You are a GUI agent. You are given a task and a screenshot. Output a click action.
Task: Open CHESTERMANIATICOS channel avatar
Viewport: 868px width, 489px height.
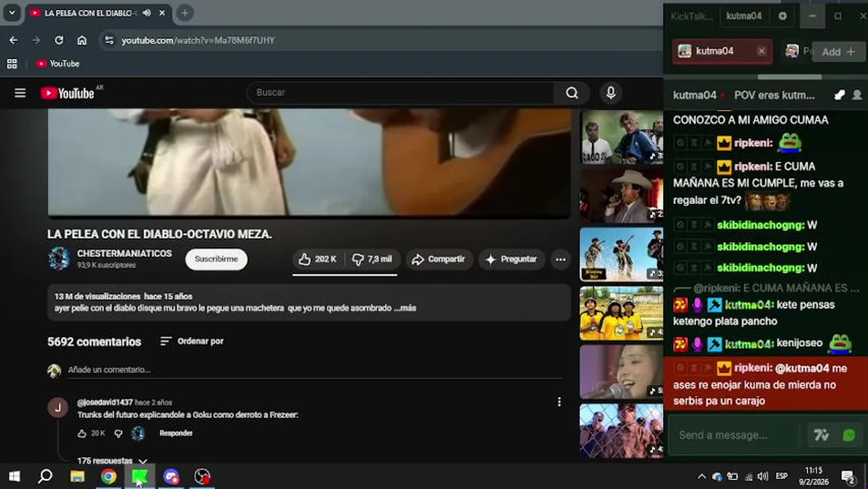click(58, 259)
